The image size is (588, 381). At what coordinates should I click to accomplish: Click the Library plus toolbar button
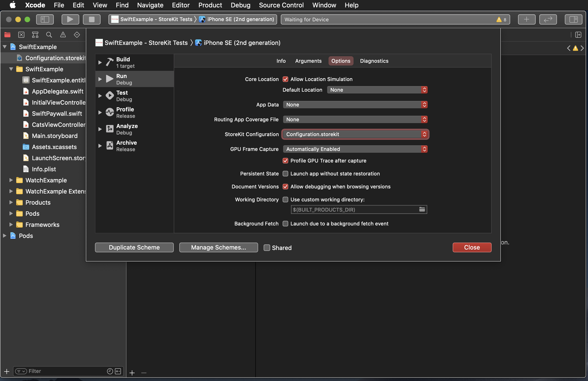[x=526, y=19]
